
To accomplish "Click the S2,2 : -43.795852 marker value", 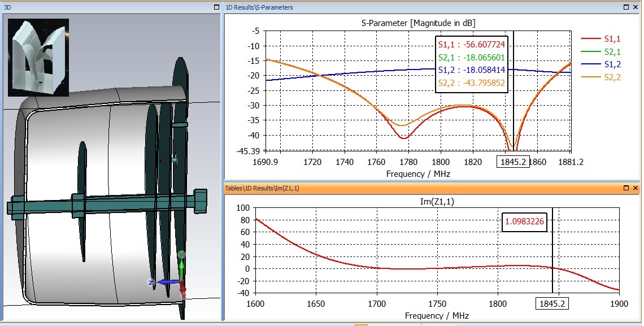I will click(472, 84).
